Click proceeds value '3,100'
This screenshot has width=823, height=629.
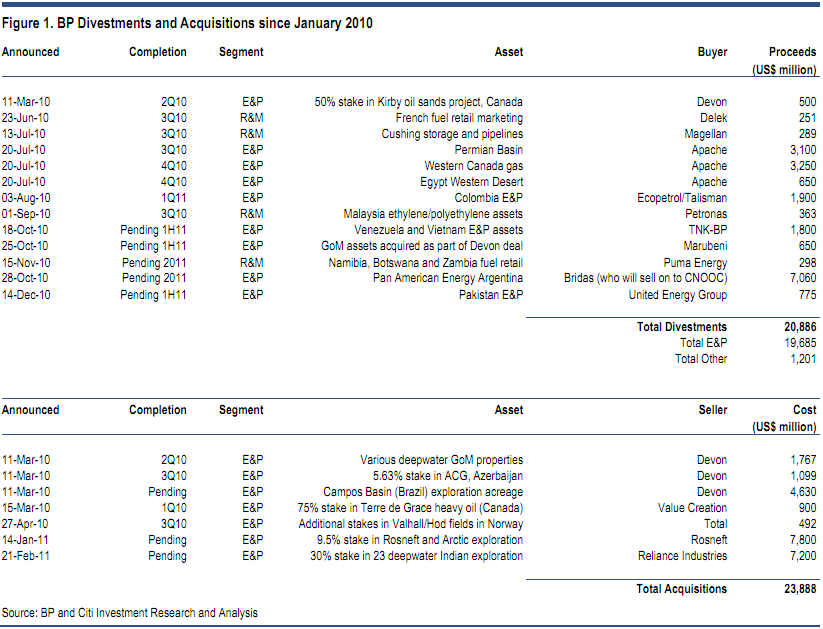click(x=803, y=150)
